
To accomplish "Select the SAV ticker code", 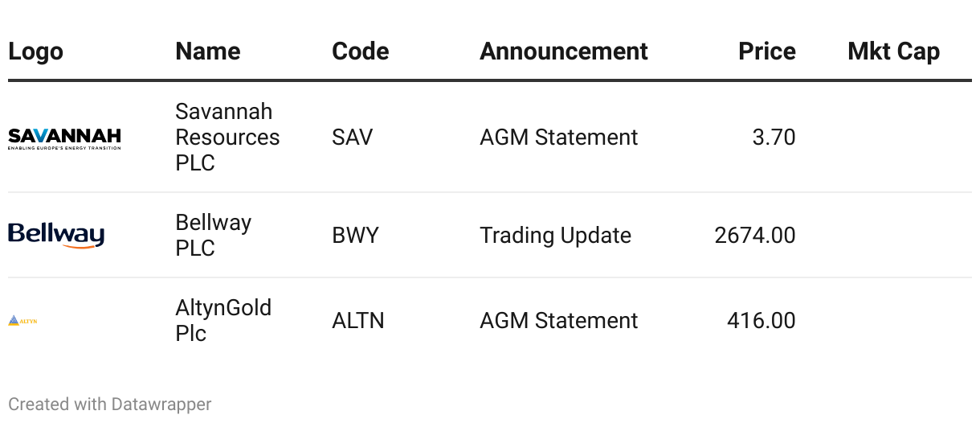I will (x=352, y=138).
